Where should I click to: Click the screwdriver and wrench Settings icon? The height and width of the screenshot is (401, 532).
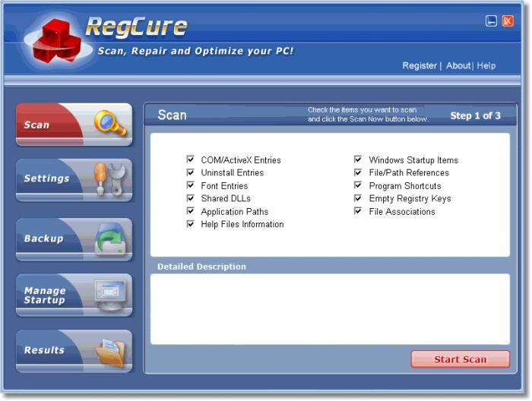[x=109, y=179]
